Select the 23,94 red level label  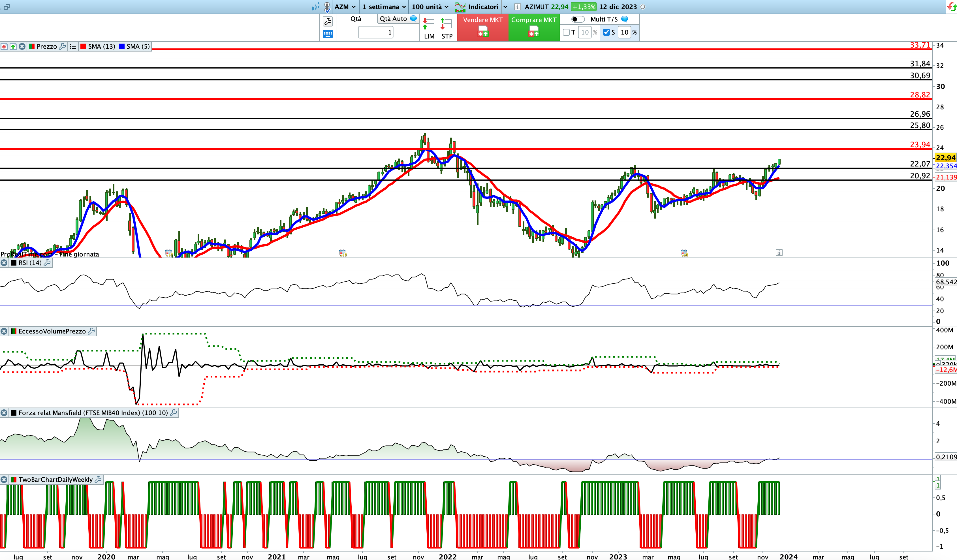click(920, 144)
